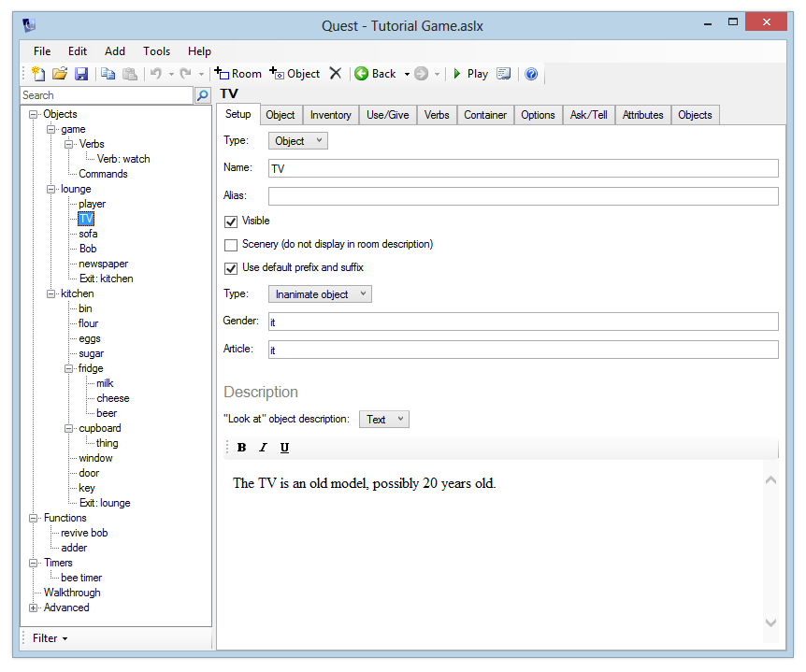Image resolution: width=806 pixels, height=672 pixels.
Task: Open the code view icon
Action: click(504, 74)
